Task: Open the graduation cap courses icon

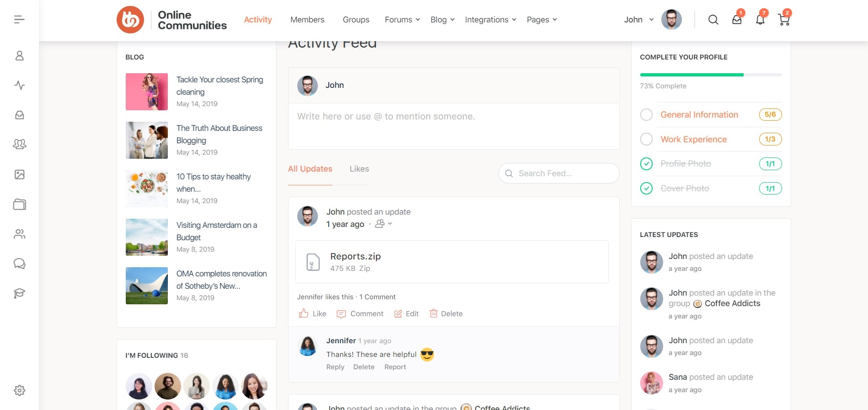Action: pos(19,293)
